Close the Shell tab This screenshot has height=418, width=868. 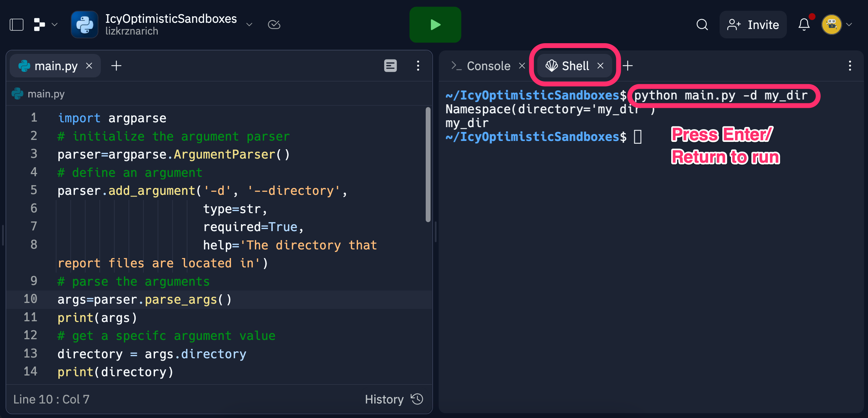pyautogui.click(x=600, y=66)
